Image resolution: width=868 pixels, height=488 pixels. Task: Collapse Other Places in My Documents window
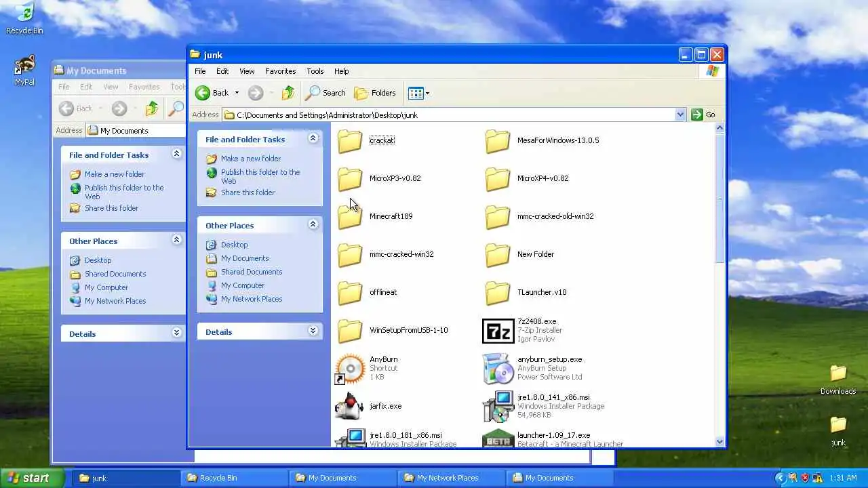pyautogui.click(x=176, y=240)
